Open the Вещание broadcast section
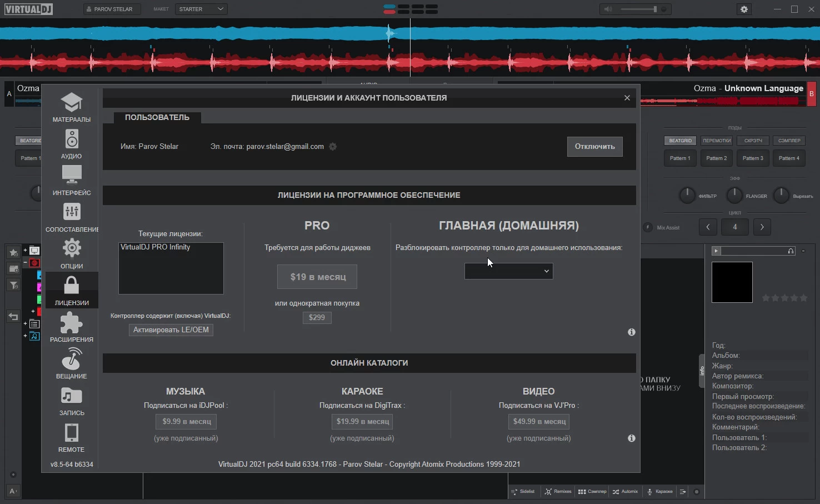This screenshot has height=504, width=820. [71, 364]
